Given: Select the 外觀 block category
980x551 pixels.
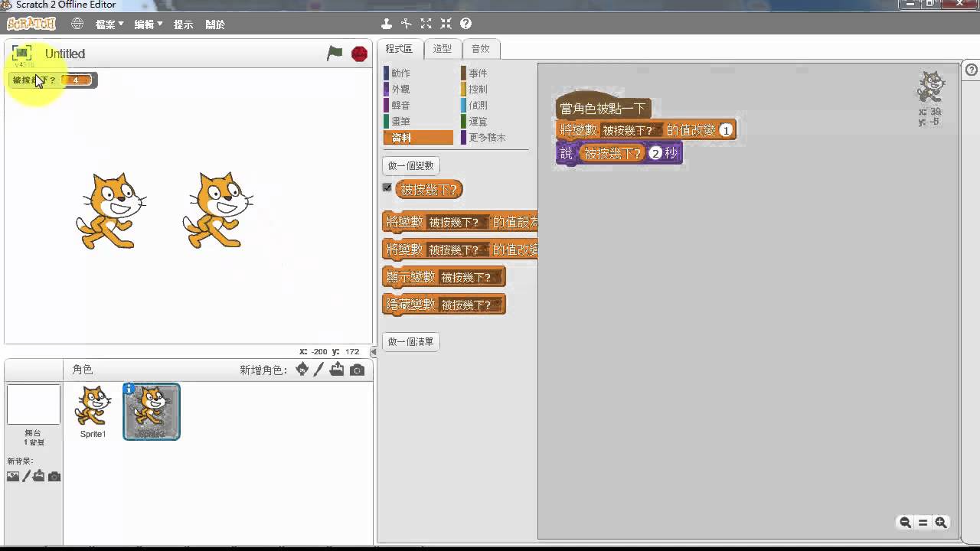Looking at the screenshot, I should 418,90.
